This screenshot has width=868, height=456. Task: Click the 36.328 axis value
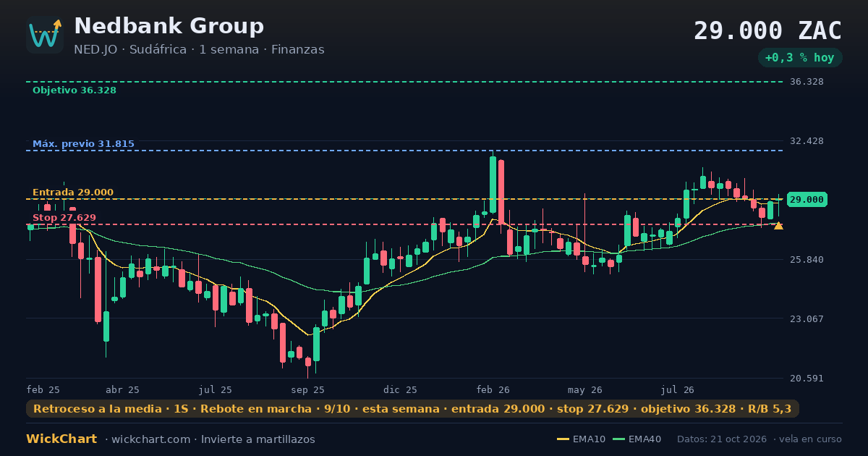click(807, 82)
